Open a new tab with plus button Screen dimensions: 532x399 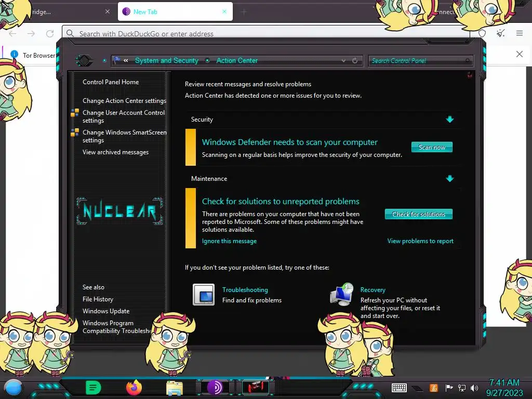(x=244, y=12)
